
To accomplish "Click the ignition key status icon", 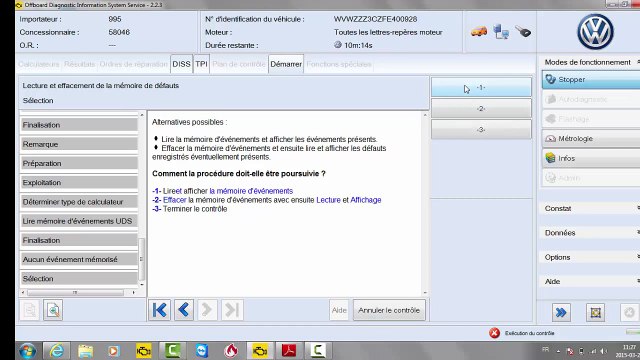I will point(523,31).
